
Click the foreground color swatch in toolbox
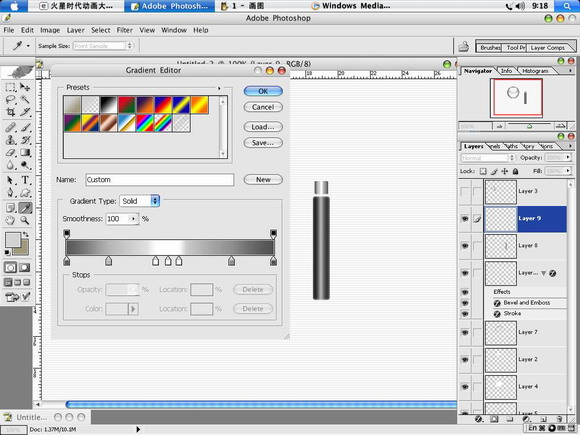point(13,240)
